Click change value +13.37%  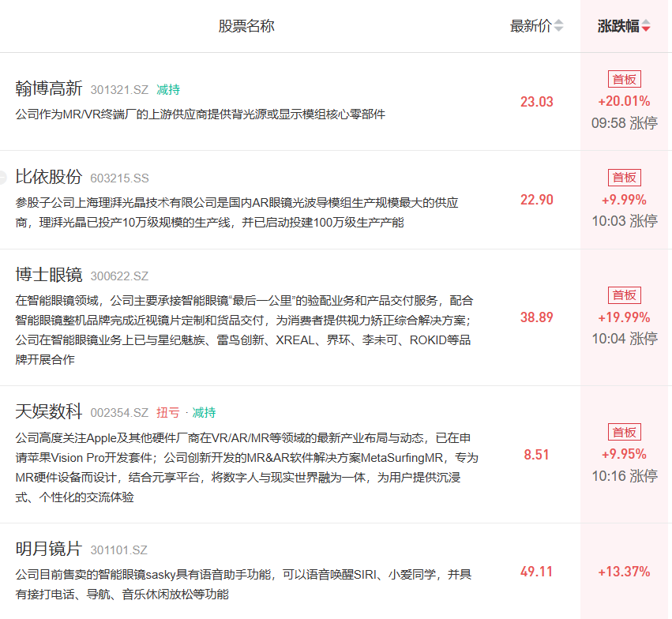pos(624,572)
